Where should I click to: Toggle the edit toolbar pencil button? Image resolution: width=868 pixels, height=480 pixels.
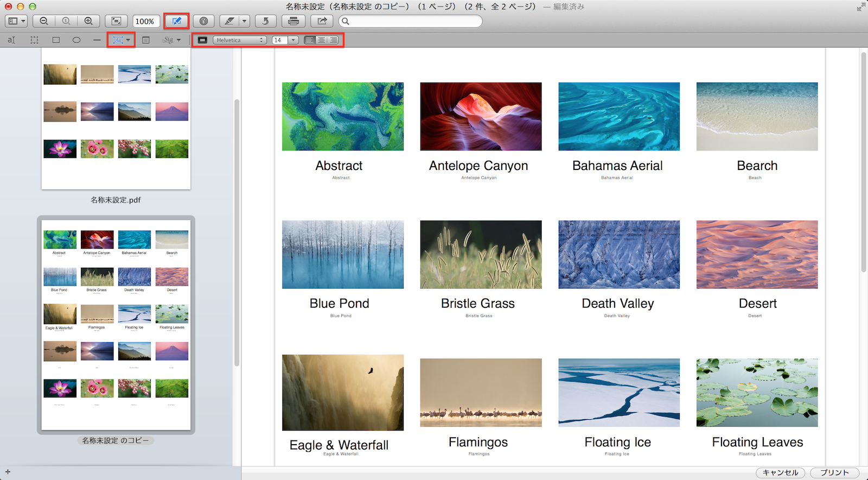176,21
